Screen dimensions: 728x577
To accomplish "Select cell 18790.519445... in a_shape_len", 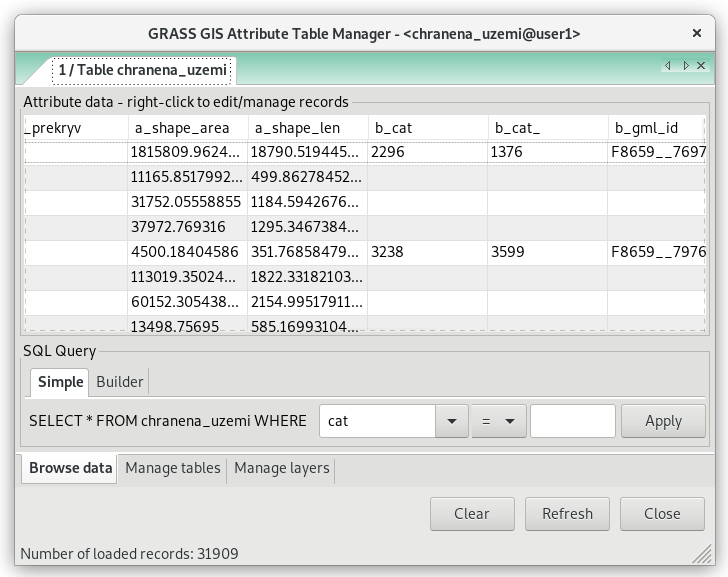I will tap(307, 152).
